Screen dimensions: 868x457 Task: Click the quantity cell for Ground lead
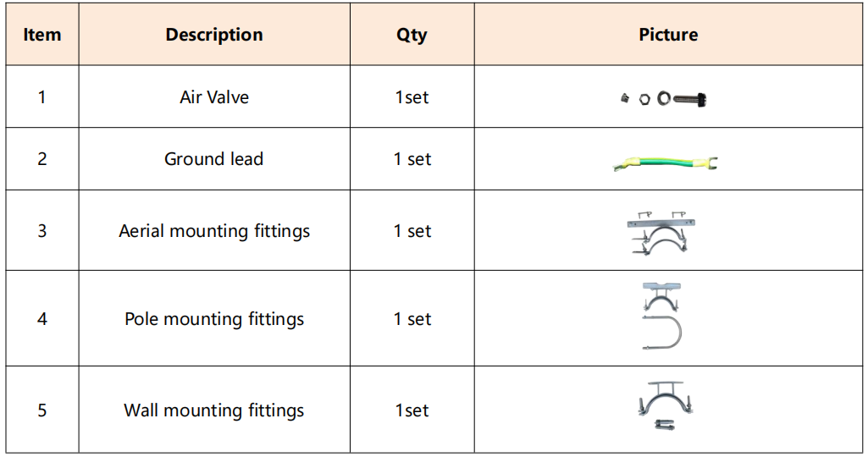pos(412,159)
